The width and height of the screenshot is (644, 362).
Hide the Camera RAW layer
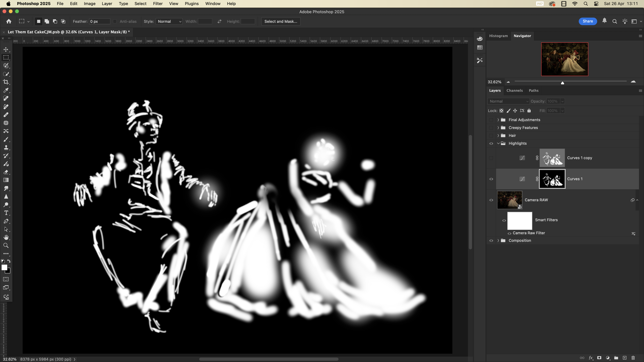coord(491,200)
